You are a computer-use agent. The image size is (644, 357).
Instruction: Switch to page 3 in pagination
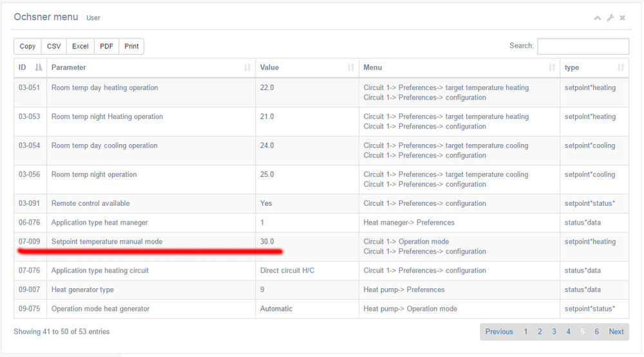click(554, 332)
